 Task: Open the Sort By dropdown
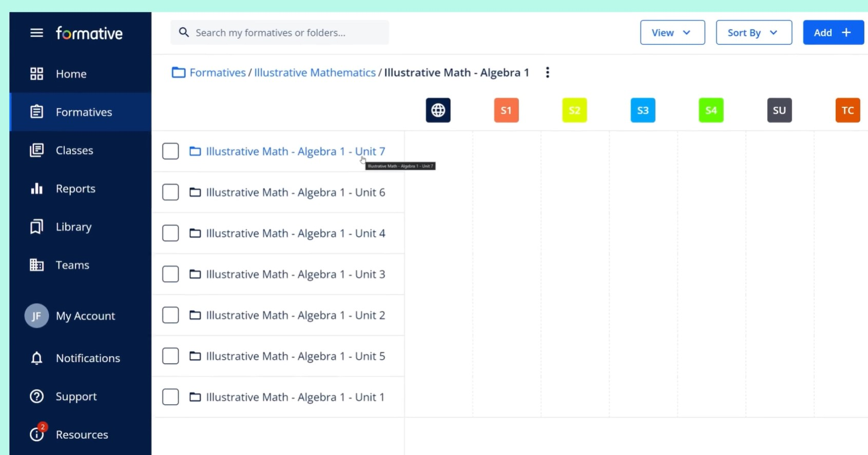pyautogui.click(x=754, y=33)
